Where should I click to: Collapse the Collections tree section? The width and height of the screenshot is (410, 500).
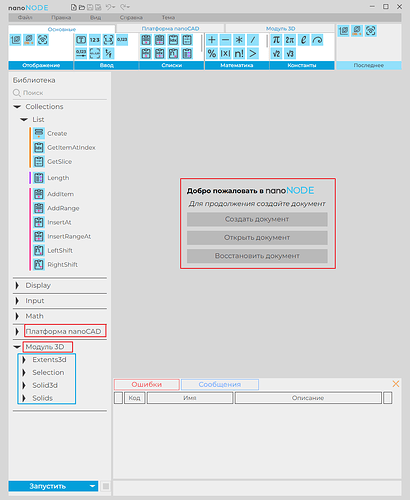pos(17,107)
